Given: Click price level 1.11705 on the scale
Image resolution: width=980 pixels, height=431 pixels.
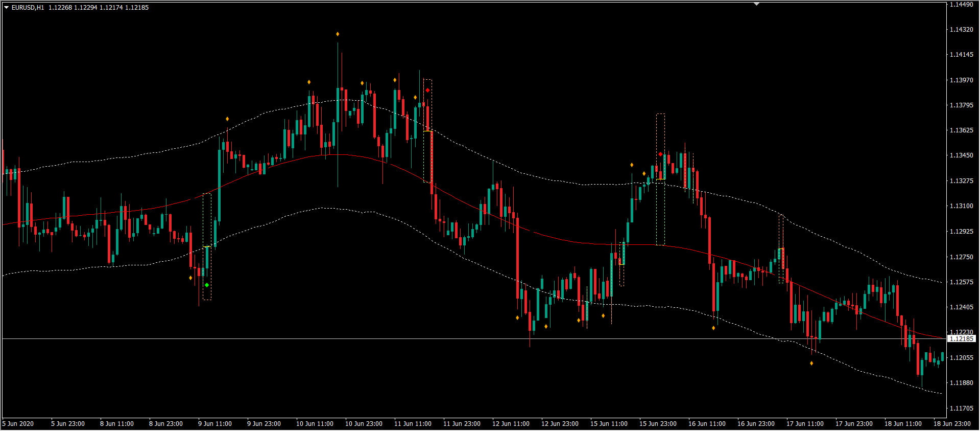Looking at the screenshot, I should [962, 409].
